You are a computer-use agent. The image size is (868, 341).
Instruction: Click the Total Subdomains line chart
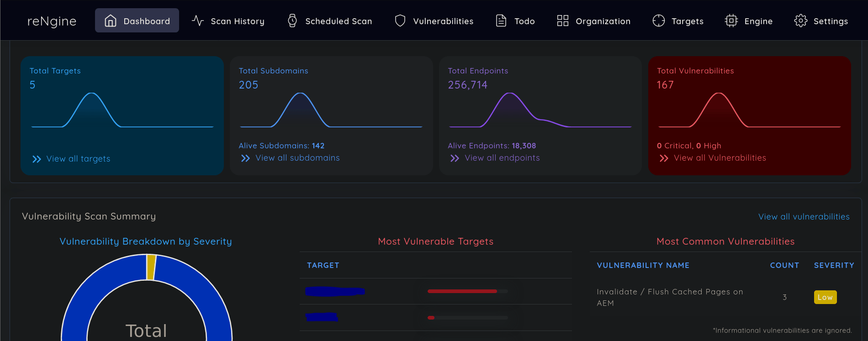point(331,110)
